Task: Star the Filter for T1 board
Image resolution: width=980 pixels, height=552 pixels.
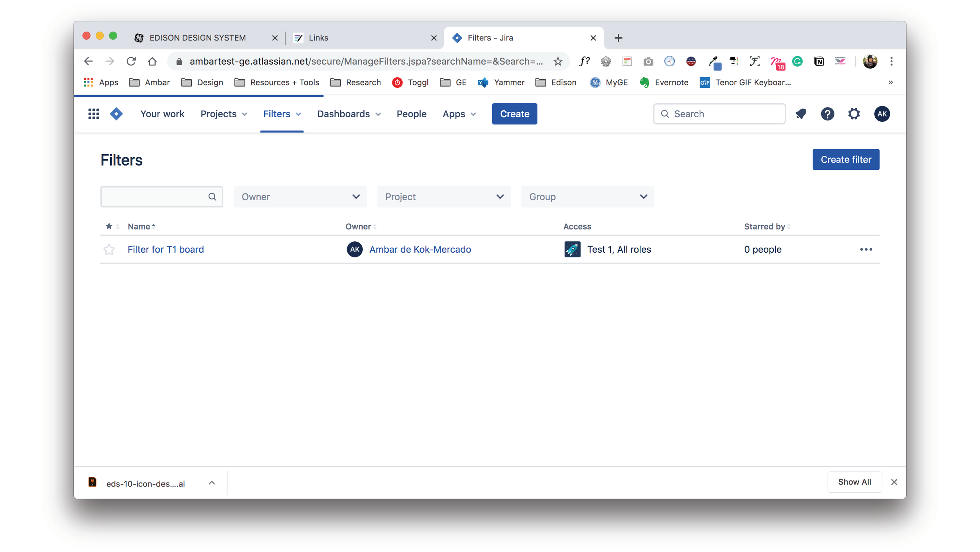Action: coord(109,250)
